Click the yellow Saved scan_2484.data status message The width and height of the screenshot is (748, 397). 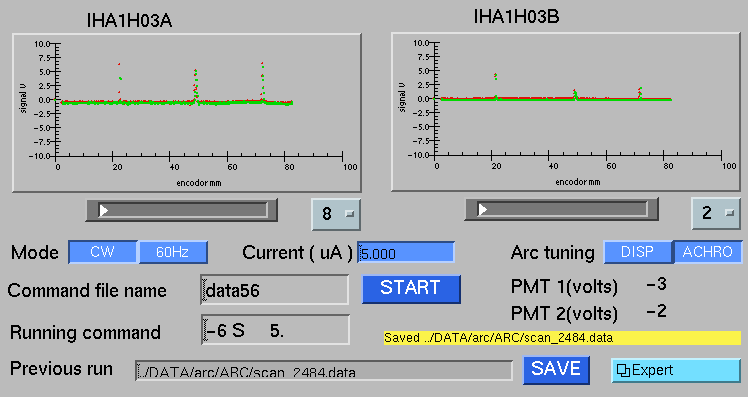point(562,338)
